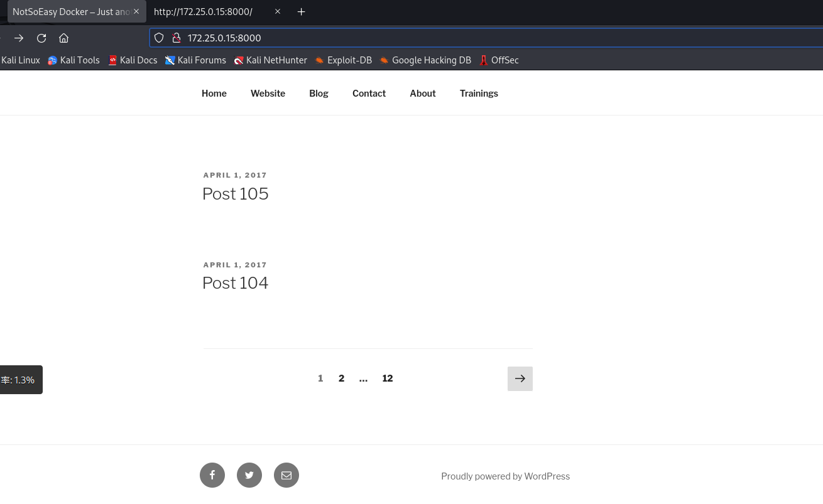
Task: Open the Exploit-DB bookmark
Action: click(x=344, y=60)
